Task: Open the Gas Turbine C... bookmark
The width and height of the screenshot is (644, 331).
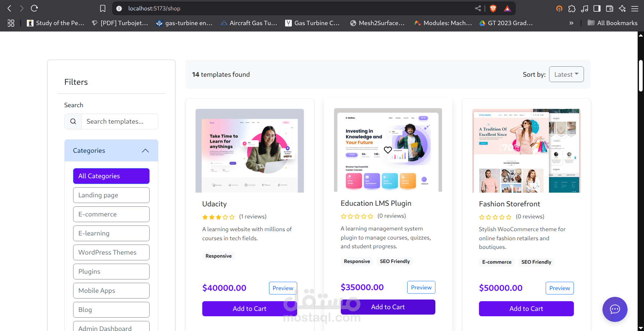Action: 313,23
